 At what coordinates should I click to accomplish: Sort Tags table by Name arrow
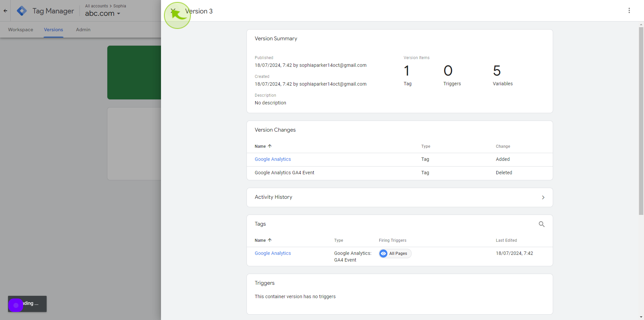click(x=270, y=240)
